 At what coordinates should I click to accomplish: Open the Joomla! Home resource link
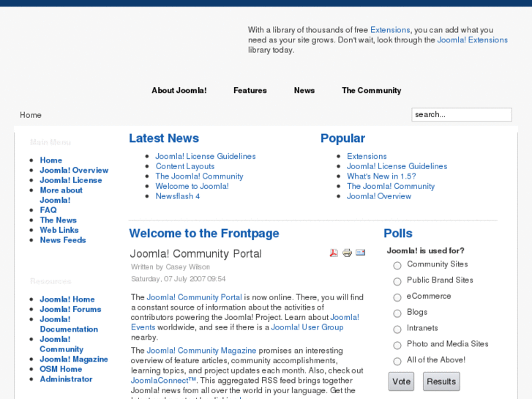click(x=67, y=299)
